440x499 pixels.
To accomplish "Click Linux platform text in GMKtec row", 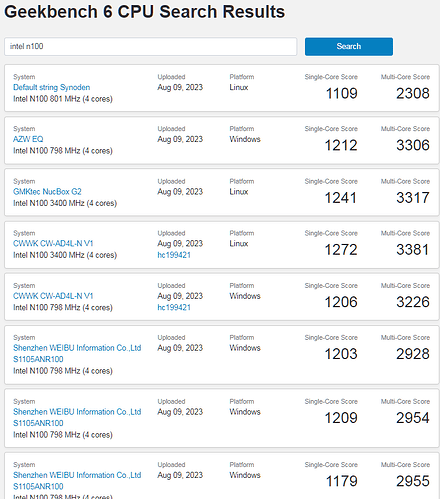I will coord(239,192).
